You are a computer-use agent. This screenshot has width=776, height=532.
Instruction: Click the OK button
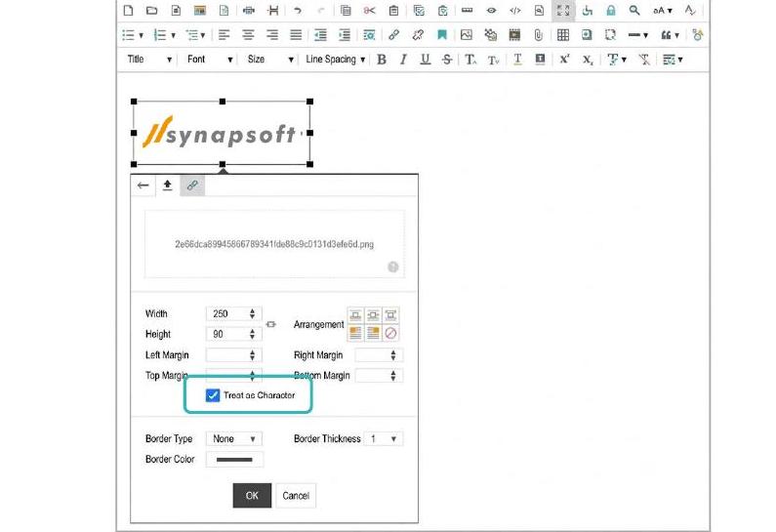pyautogui.click(x=252, y=495)
